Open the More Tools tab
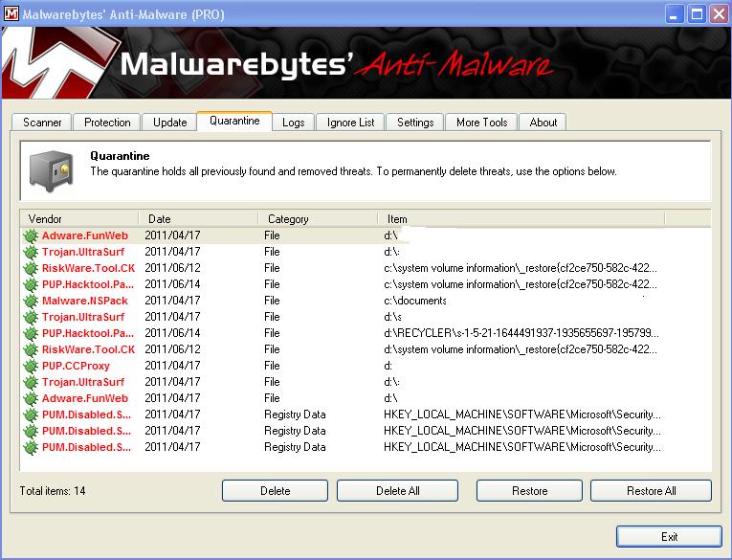The height and width of the screenshot is (560, 732). pyautogui.click(x=481, y=123)
